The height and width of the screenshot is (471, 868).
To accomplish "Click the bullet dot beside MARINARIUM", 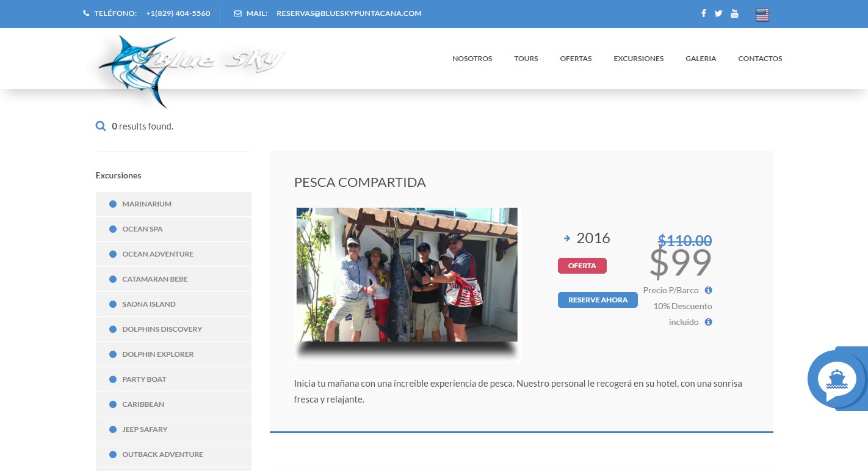I will point(112,204).
